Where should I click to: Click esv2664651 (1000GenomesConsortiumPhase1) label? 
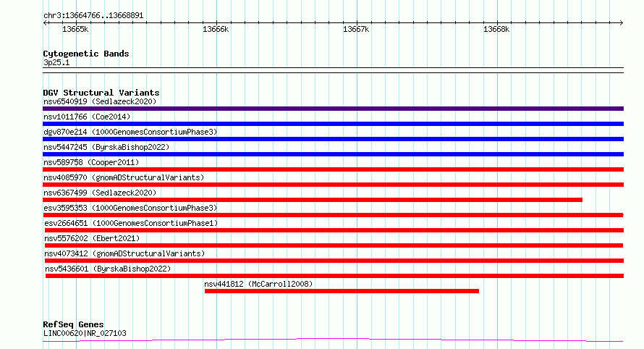coord(131,223)
